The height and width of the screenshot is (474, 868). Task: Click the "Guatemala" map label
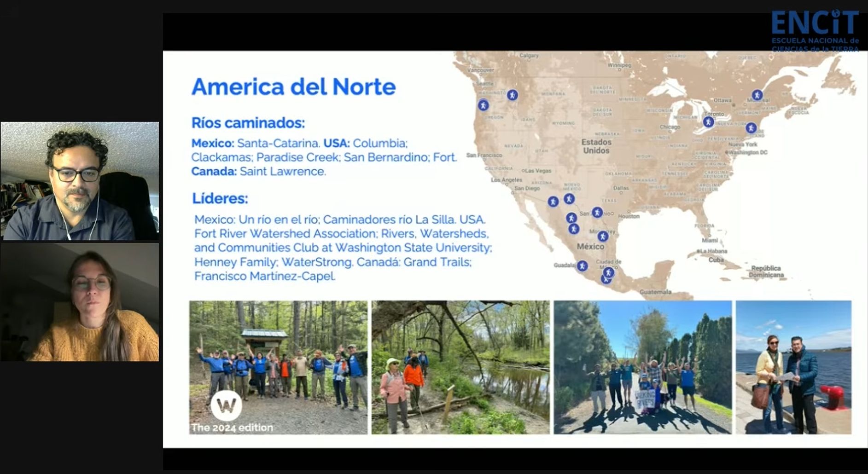pyautogui.click(x=655, y=292)
